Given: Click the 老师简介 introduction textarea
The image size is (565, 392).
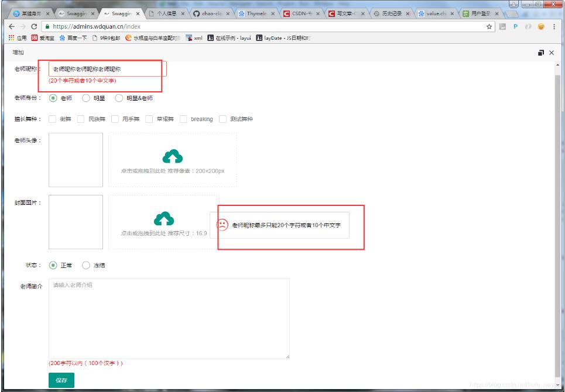Looking at the screenshot, I should coord(169,318).
